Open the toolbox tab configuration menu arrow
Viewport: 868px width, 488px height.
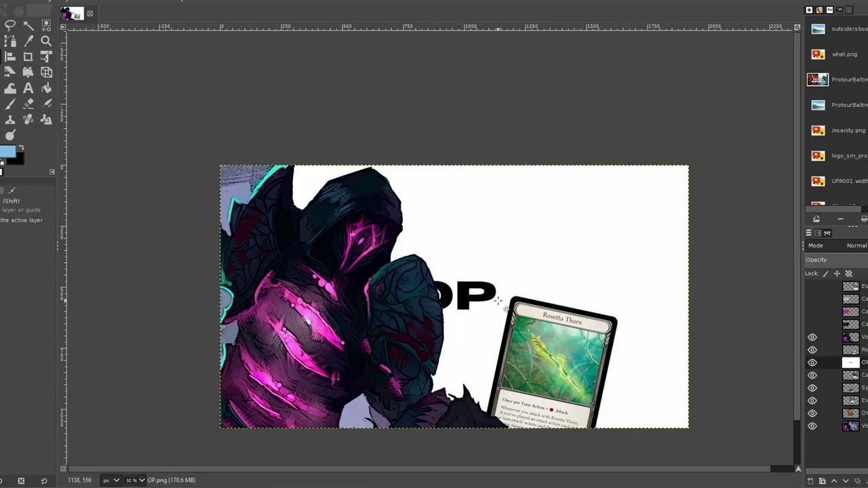pyautogui.click(x=52, y=172)
